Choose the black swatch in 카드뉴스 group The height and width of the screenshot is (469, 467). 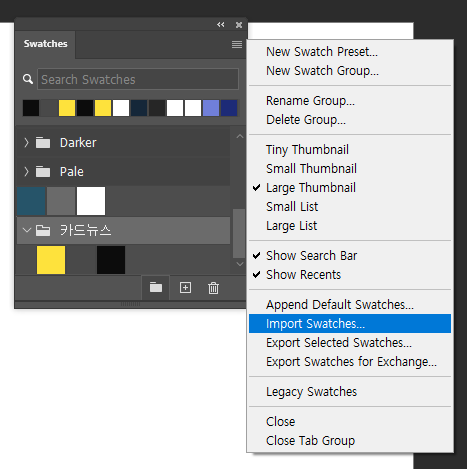[x=111, y=260]
